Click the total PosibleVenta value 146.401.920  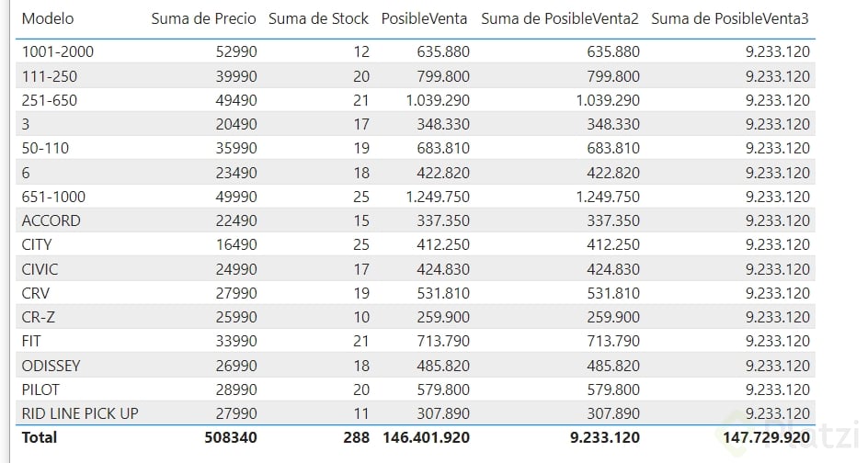(425, 437)
